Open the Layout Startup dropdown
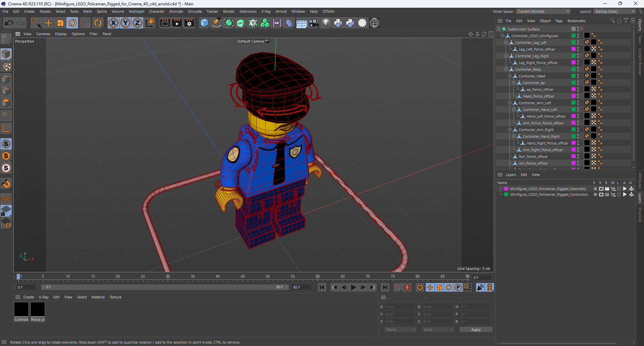 click(x=614, y=11)
